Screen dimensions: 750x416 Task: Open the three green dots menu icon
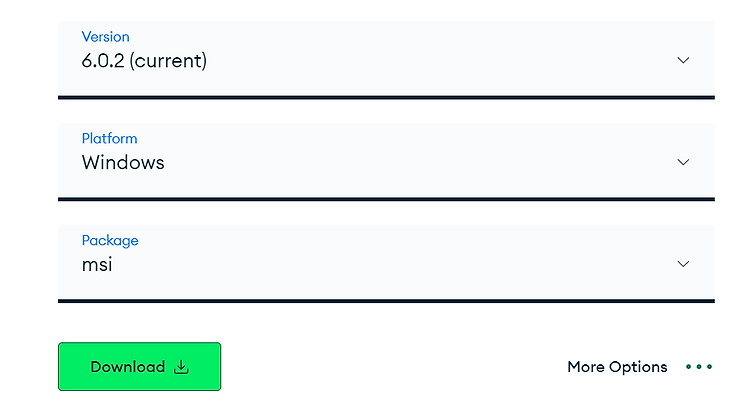click(x=699, y=367)
